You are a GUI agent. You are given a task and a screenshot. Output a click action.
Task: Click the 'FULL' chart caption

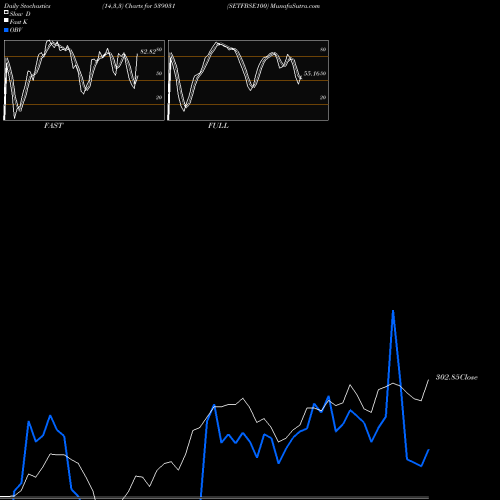(x=218, y=126)
